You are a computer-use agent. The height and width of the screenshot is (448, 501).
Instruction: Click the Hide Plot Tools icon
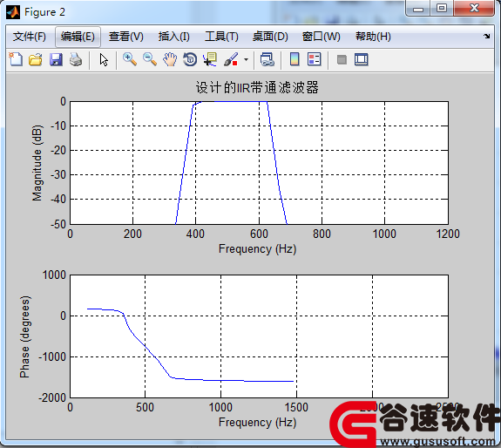[x=342, y=60]
